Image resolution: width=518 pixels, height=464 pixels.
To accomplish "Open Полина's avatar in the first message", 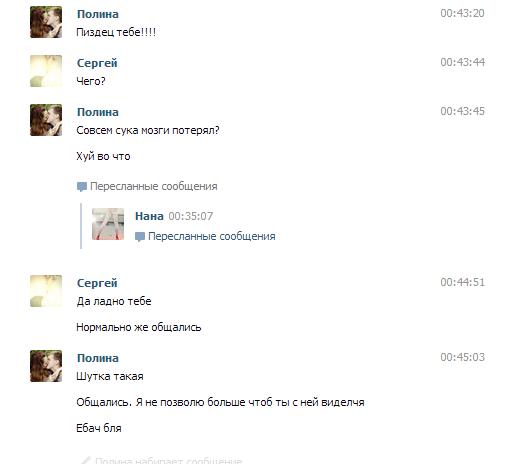I will (x=46, y=22).
